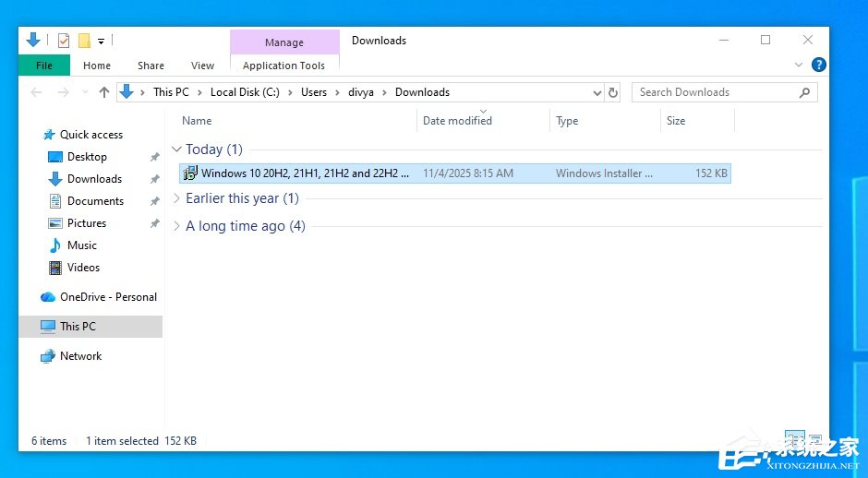
Task: Click the Music note icon in sidebar
Action: click(55, 245)
